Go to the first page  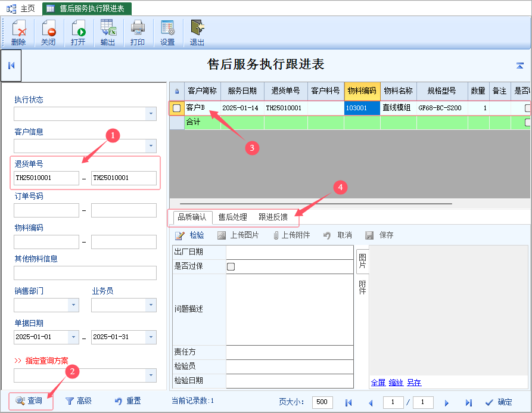coord(349,402)
